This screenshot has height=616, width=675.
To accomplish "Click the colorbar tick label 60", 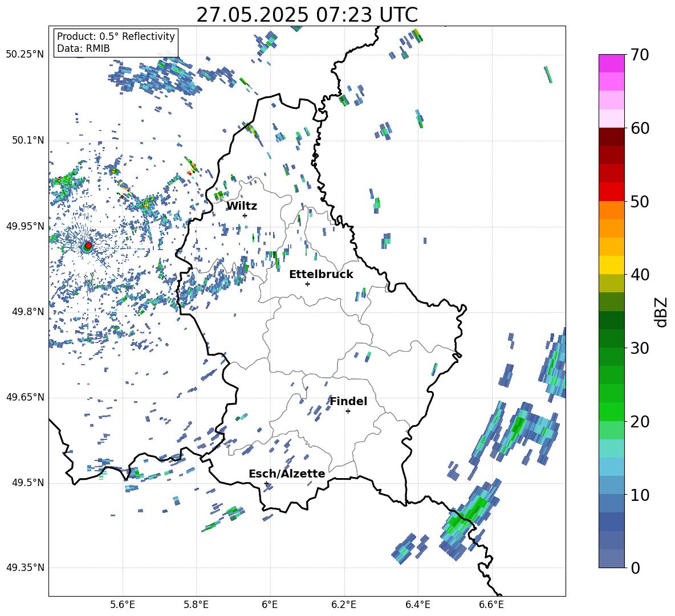I will coord(640,128).
